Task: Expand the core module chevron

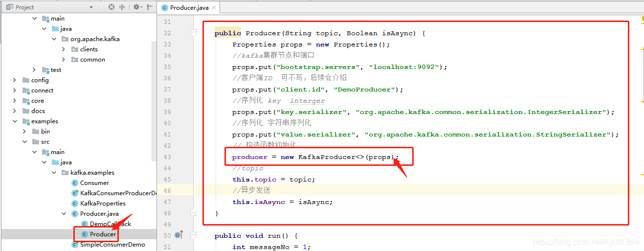Action: pos(15,101)
